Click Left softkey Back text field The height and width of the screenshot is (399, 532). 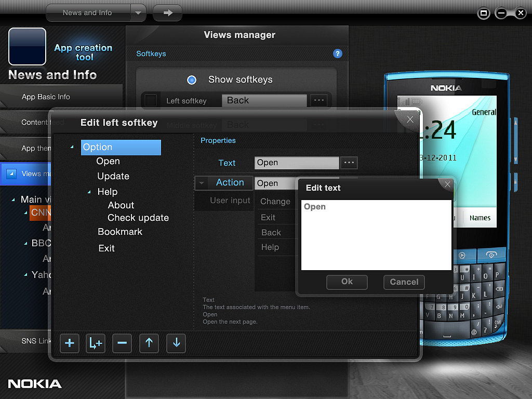tap(264, 100)
